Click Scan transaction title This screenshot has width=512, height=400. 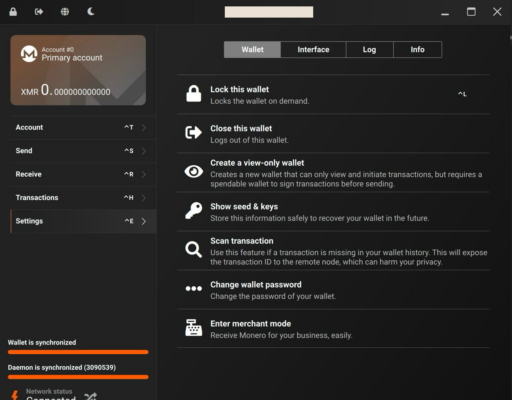point(242,241)
